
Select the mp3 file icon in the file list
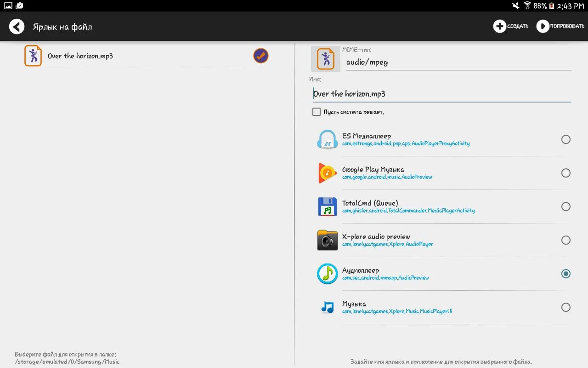pyautogui.click(x=33, y=56)
